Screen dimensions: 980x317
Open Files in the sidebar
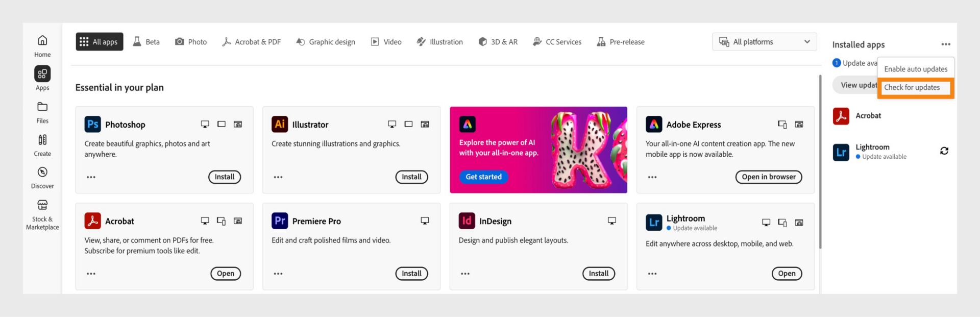click(x=42, y=107)
